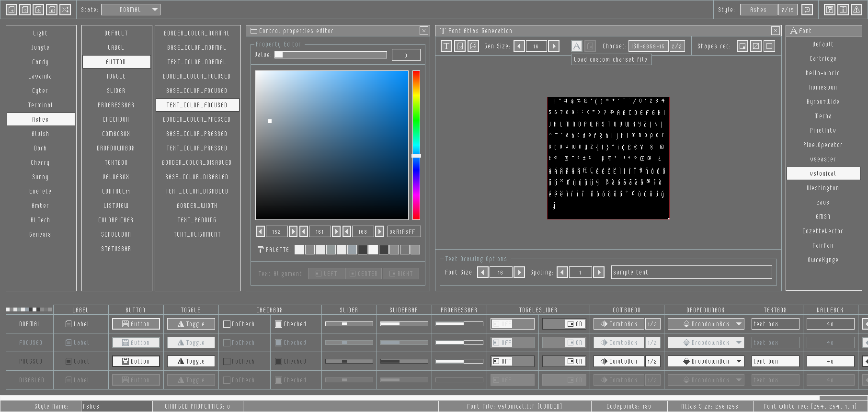Image resolution: width=868 pixels, height=412 pixels.
Task: Click the load custom charset file icon
Action: pyautogui.click(x=577, y=46)
